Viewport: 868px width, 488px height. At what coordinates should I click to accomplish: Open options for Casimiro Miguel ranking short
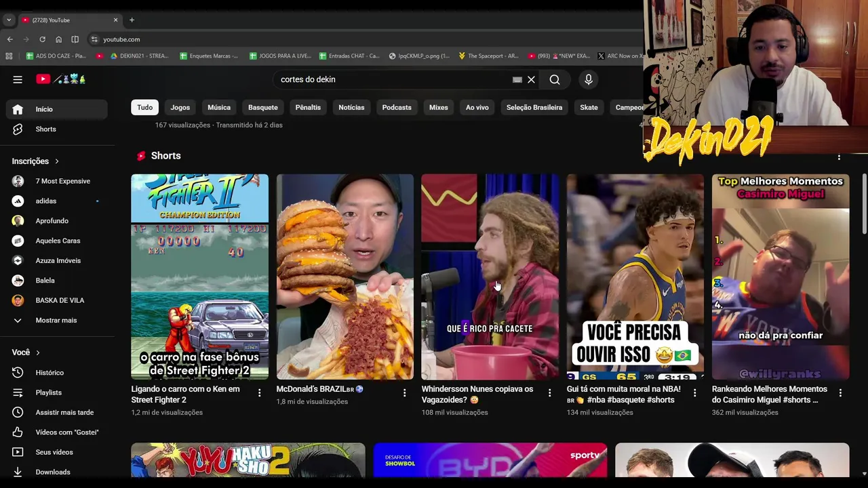tap(840, 392)
